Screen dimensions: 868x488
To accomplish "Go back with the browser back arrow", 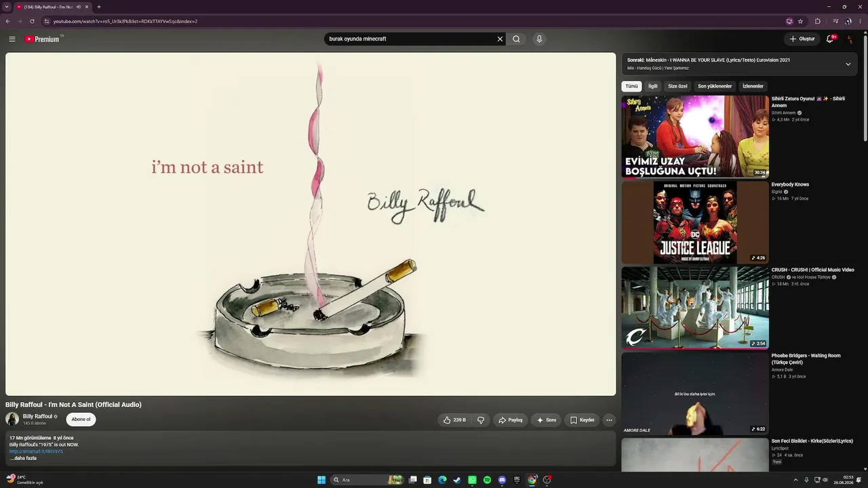I will pos(7,21).
